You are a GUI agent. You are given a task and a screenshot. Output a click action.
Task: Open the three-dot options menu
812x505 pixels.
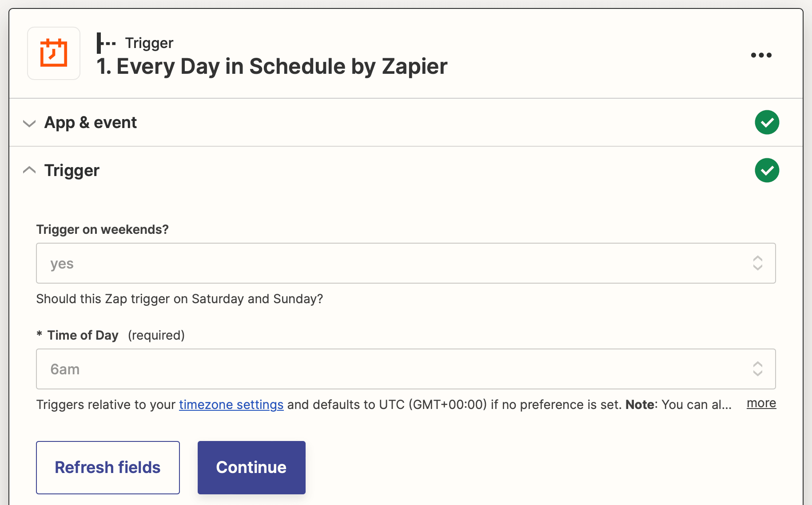[761, 55]
